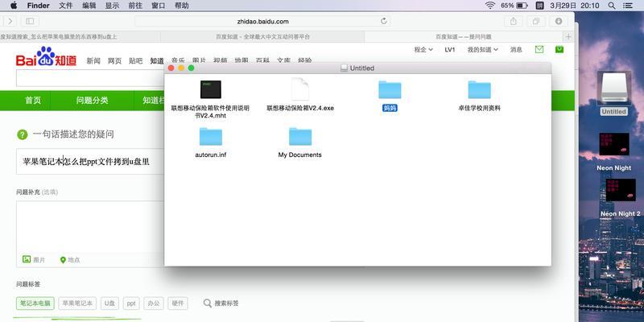Switch to 百度知道搜索 tab
The image size is (644, 322).
[x=80, y=36]
